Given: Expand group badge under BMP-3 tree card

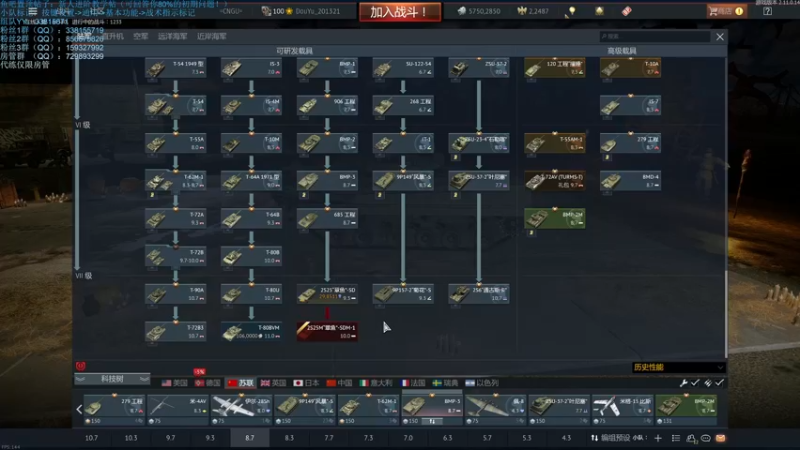Looking at the screenshot, I should pos(304,195).
